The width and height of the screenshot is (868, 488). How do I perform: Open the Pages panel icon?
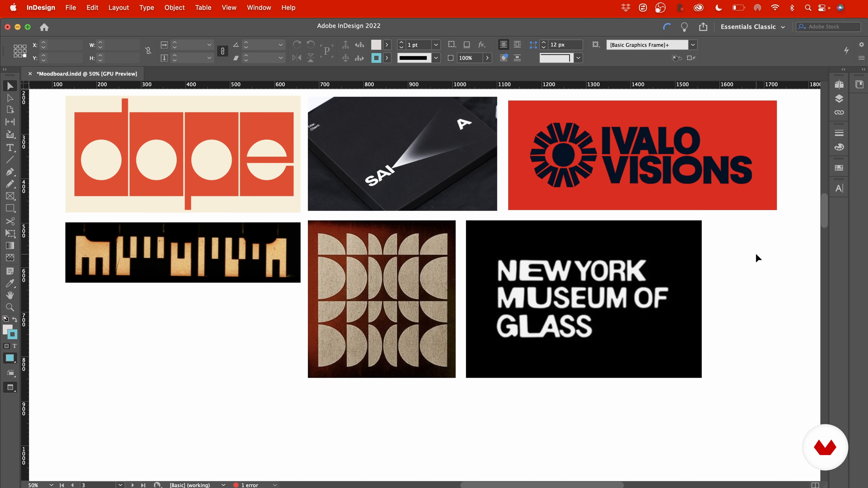tap(839, 84)
